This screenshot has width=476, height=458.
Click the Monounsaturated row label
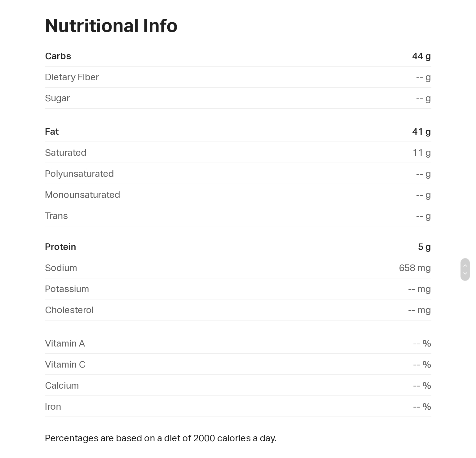click(x=82, y=195)
